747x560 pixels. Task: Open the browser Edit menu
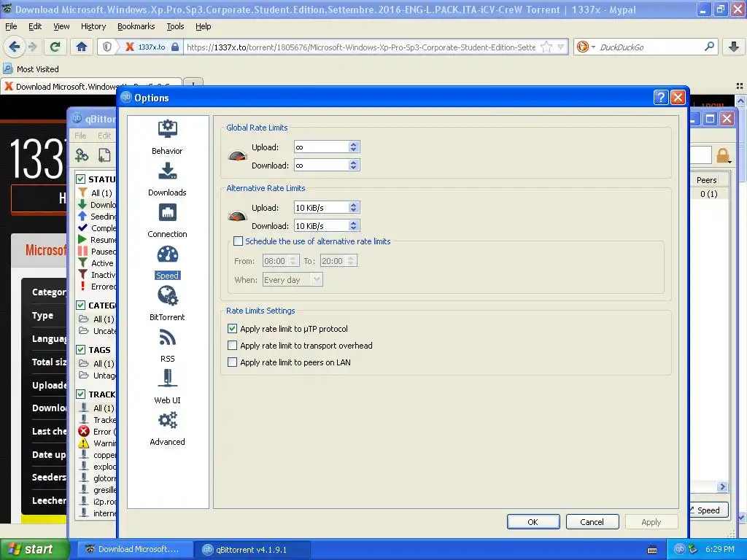[x=35, y=26]
